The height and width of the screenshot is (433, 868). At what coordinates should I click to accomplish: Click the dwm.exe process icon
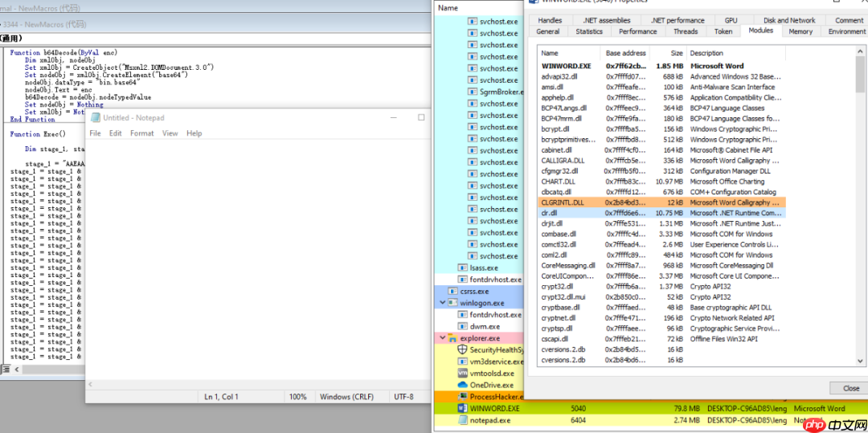pyautogui.click(x=462, y=327)
